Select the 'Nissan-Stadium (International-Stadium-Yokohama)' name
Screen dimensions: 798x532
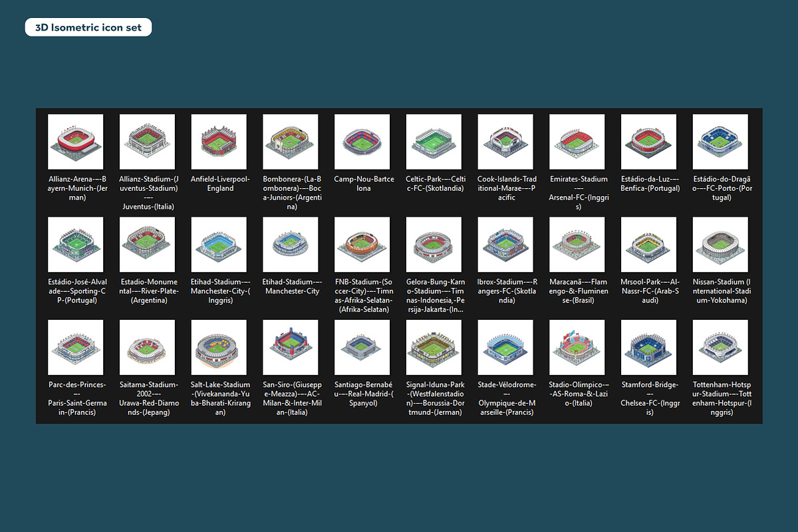721,291
